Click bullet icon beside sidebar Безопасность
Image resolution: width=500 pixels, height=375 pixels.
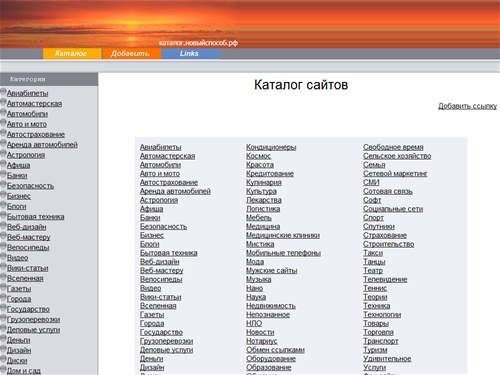click(x=3, y=184)
